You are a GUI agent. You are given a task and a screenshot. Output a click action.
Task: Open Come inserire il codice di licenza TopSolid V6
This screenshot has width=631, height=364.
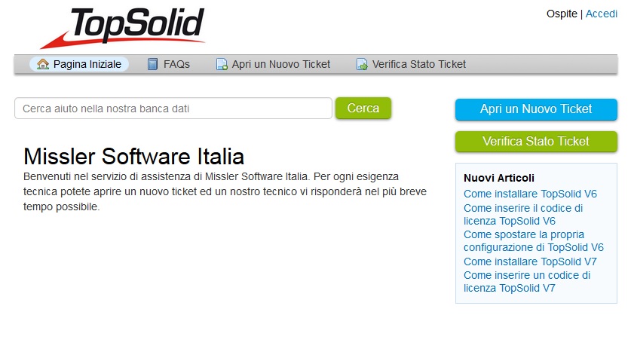[523, 214]
